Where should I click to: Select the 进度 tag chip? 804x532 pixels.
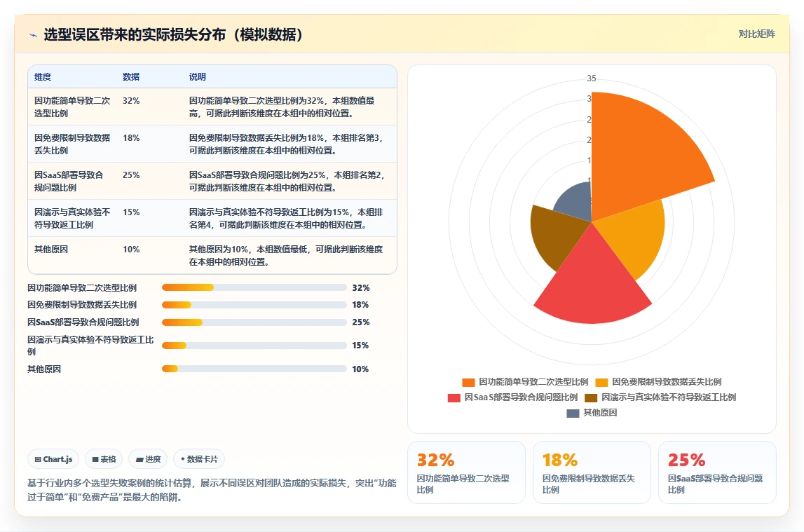(x=148, y=459)
